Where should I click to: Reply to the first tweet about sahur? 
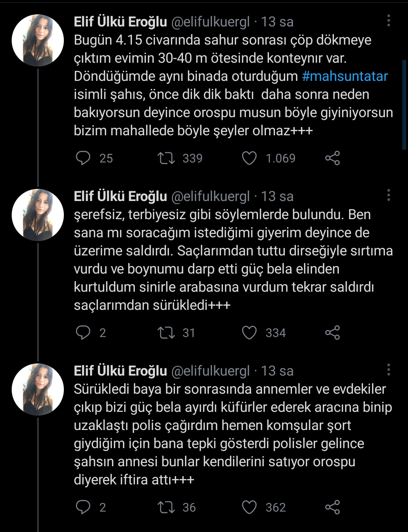[x=83, y=158]
